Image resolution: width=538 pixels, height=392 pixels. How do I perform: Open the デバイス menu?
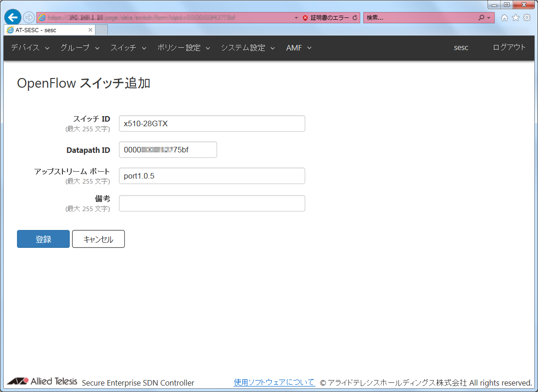30,48
